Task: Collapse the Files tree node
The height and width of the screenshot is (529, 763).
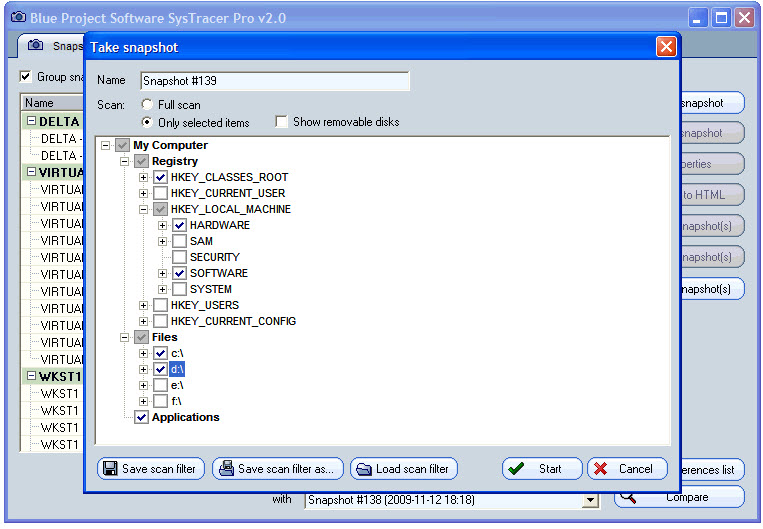Action: (x=125, y=337)
